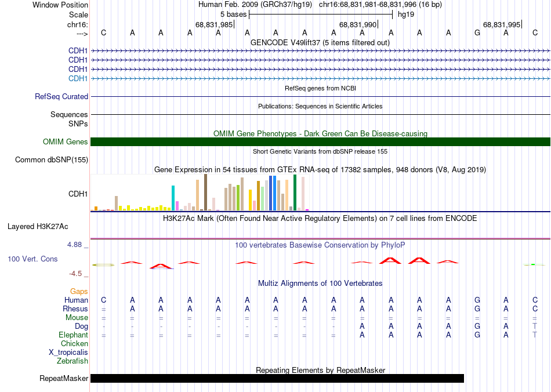Screen dimensions: 551x392
Task: Open the Layered H3K27Ac track settings label
Action: pyautogui.click(x=38, y=227)
